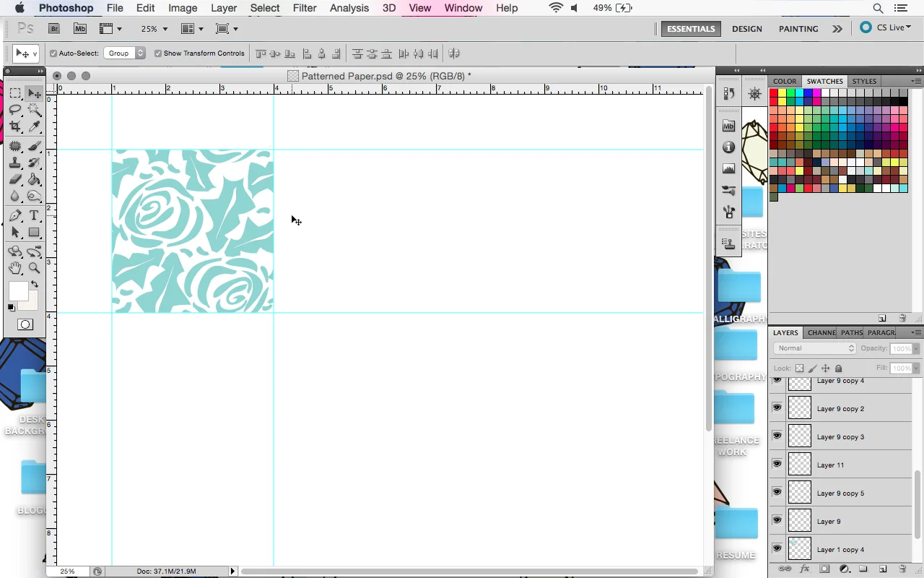Delete layer with Layers trash icon
The height and width of the screenshot is (578, 924).
[902, 569]
